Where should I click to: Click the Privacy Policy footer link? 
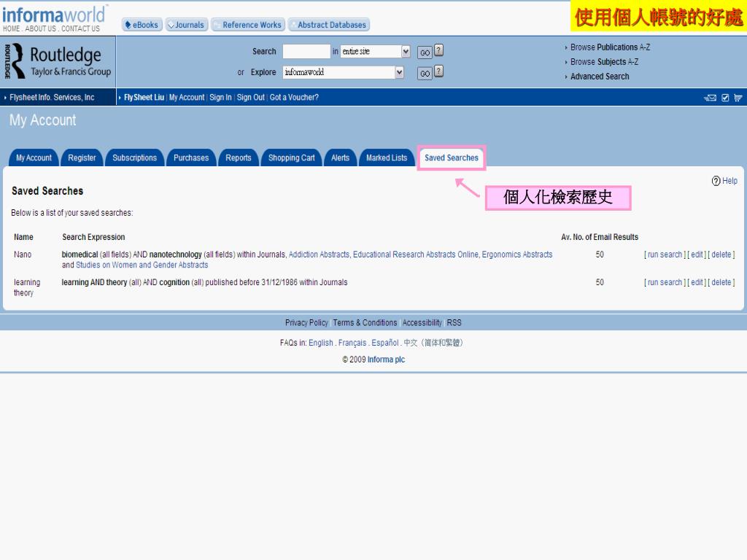pos(306,322)
